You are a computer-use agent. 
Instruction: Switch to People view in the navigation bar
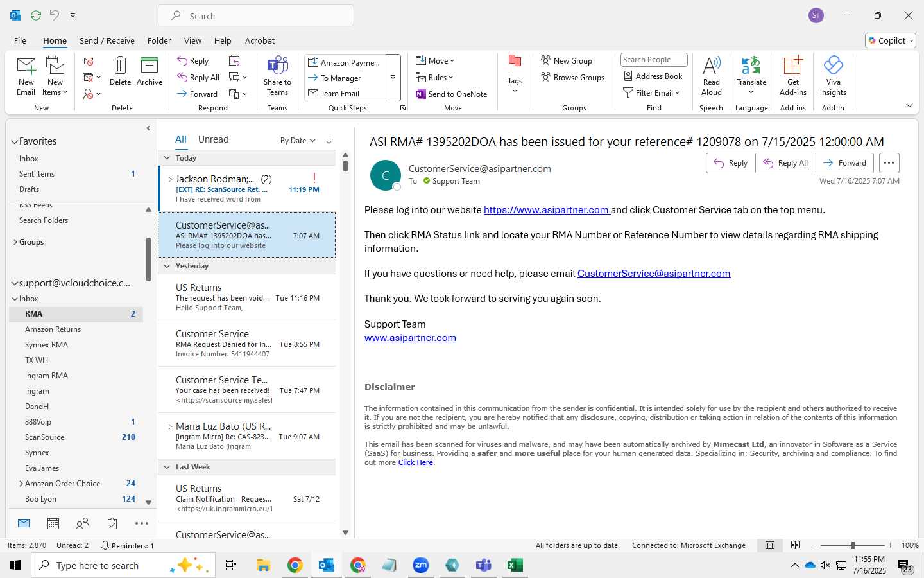click(x=83, y=523)
